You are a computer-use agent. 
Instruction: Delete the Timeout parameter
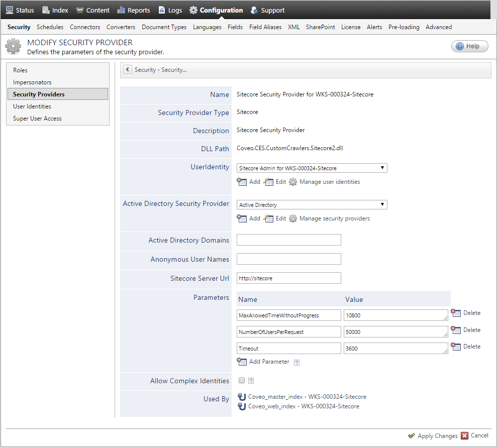point(466,347)
